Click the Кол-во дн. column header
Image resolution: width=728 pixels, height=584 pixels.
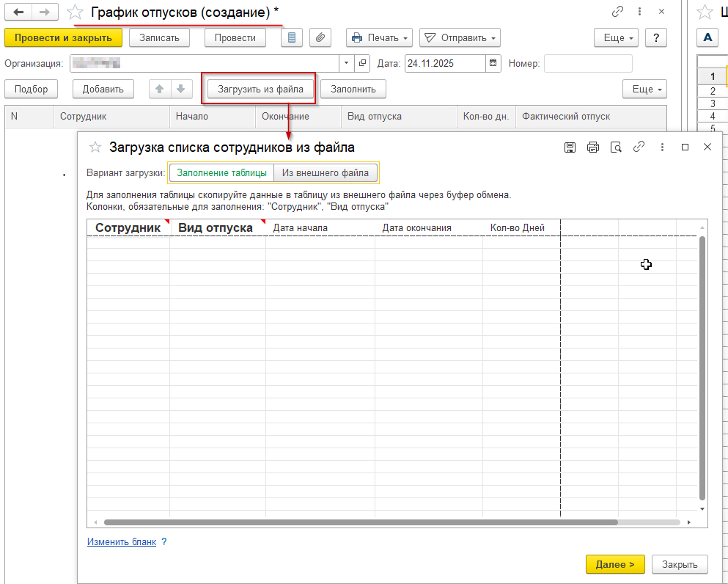486,116
